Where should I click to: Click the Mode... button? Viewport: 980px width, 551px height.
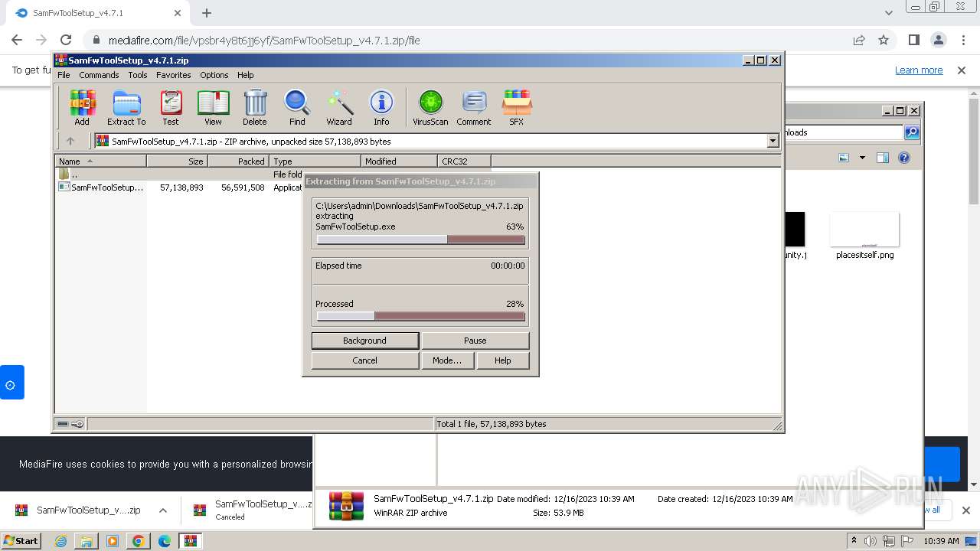tap(447, 360)
